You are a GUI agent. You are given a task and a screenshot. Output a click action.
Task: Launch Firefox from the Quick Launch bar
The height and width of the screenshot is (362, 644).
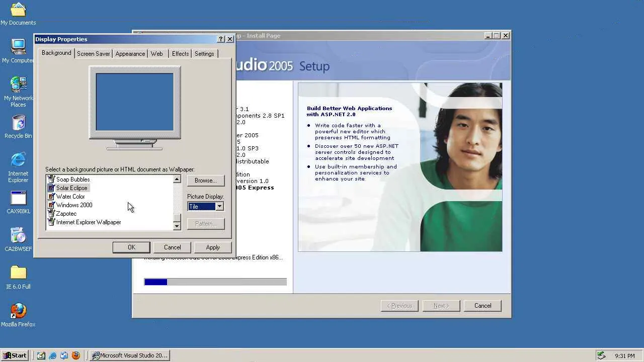pyautogui.click(x=76, y=355)
